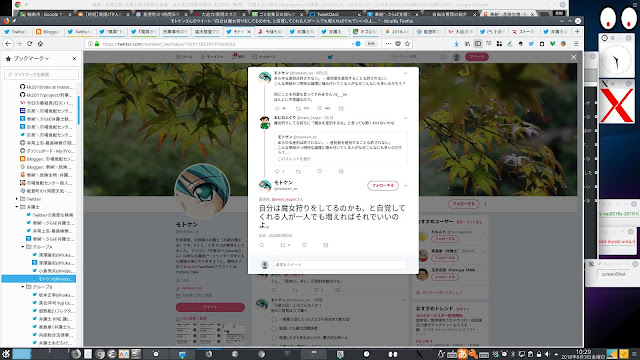Collapse the グループB bookmark folder
Image resolution: width=640 pixels, height=360 pixels.
(23, 287)
